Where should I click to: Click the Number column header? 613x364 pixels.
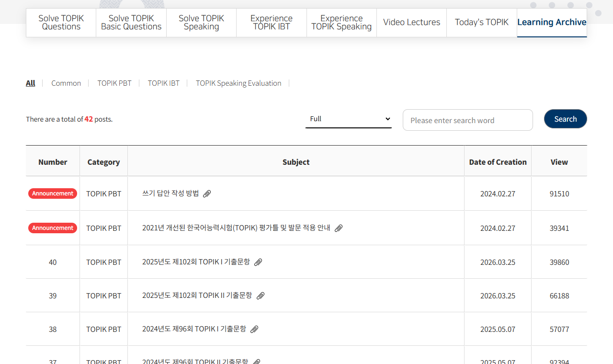pos(53,162)
